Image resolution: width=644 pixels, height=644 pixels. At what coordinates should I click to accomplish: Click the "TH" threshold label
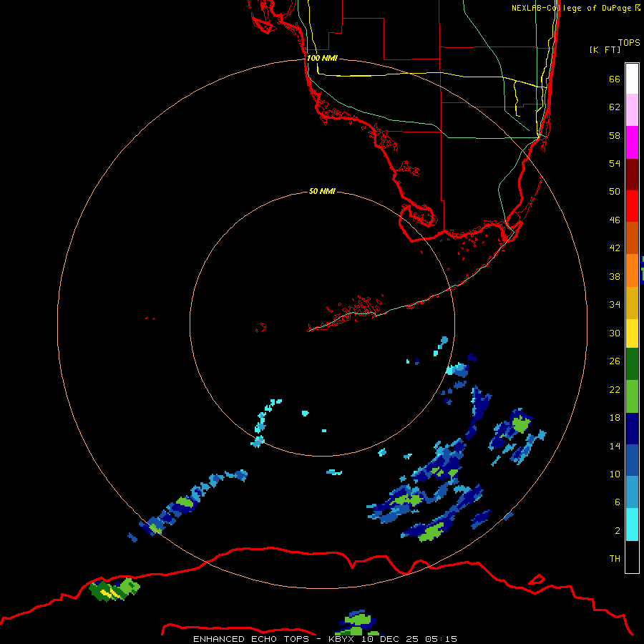point(615,558)
